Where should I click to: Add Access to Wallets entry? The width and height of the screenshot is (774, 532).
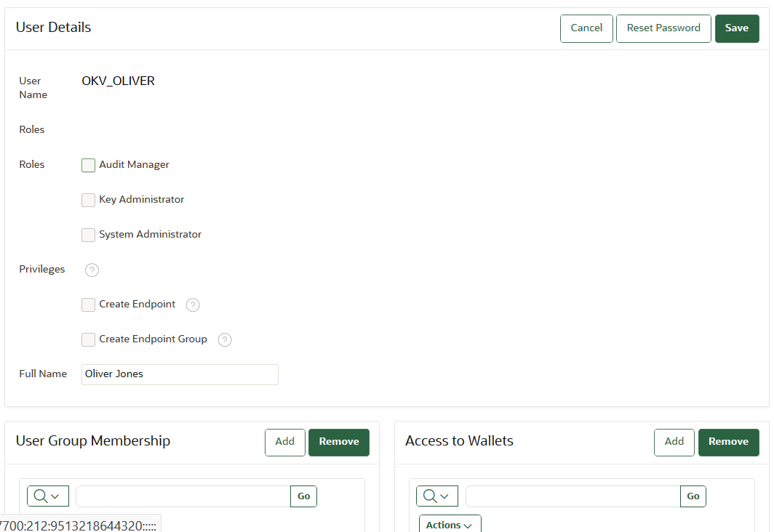tap(674, 443)
